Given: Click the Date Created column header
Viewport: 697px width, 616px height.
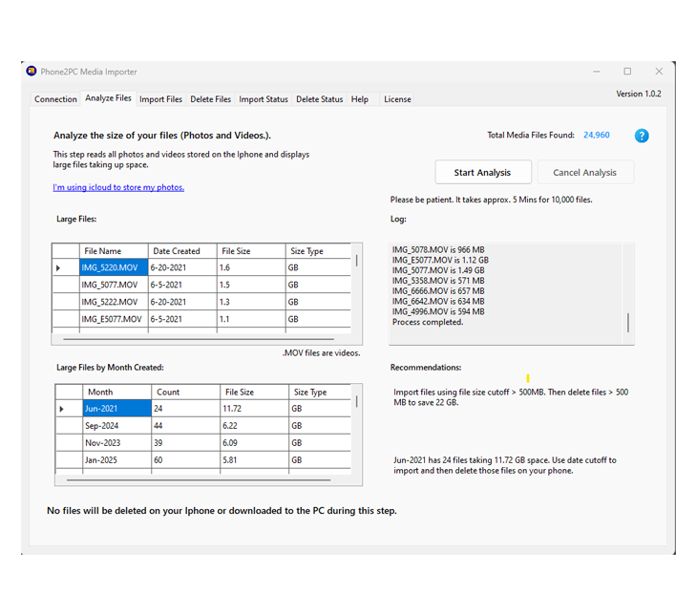Looking at the screenshot, I should click(x=182, y=251).
